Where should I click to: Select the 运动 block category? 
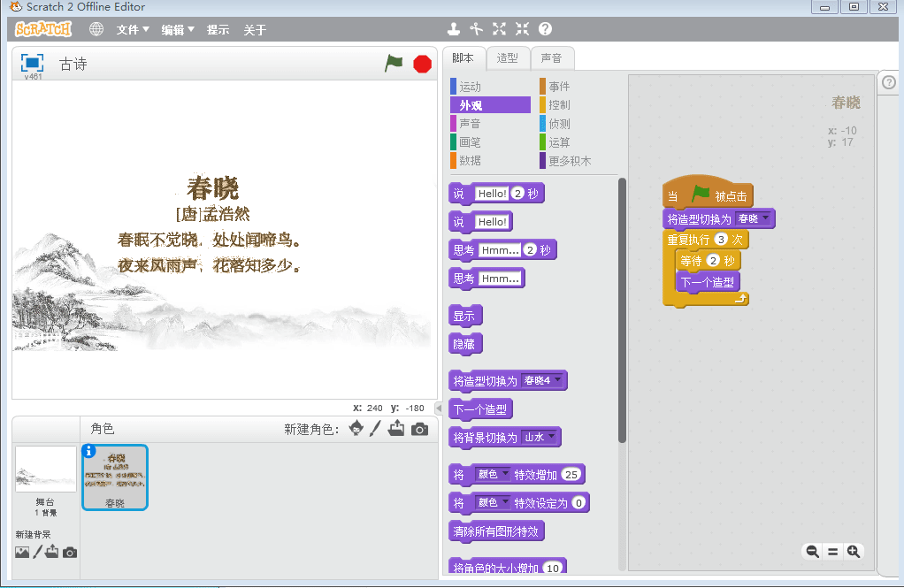click(x=490, y=87)
